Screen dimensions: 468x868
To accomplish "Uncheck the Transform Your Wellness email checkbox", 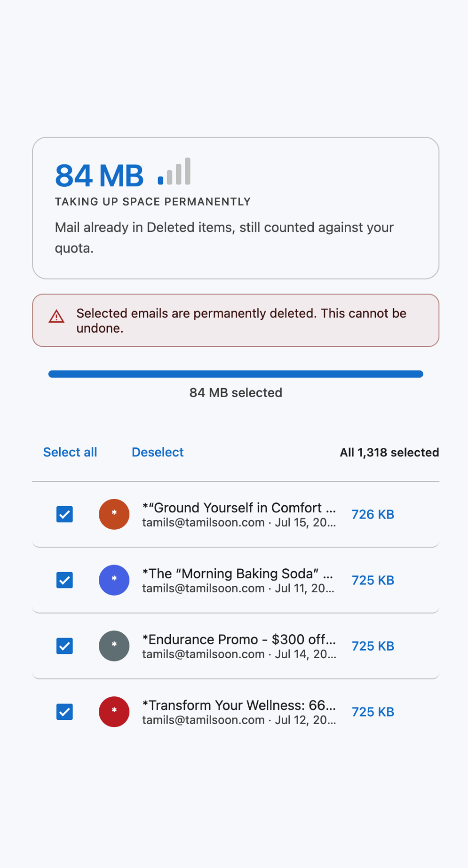I will [x=64, y=712].
